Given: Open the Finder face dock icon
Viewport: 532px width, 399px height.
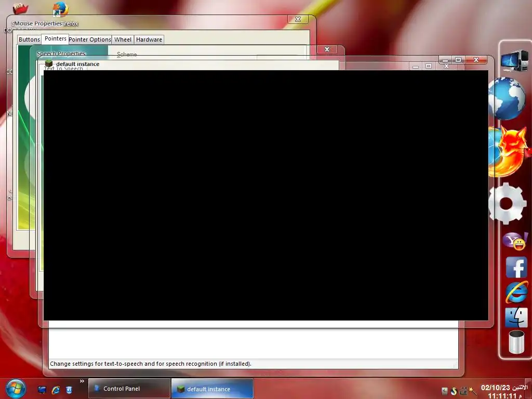Looking at the screenshot, I should tap(516, 317).
